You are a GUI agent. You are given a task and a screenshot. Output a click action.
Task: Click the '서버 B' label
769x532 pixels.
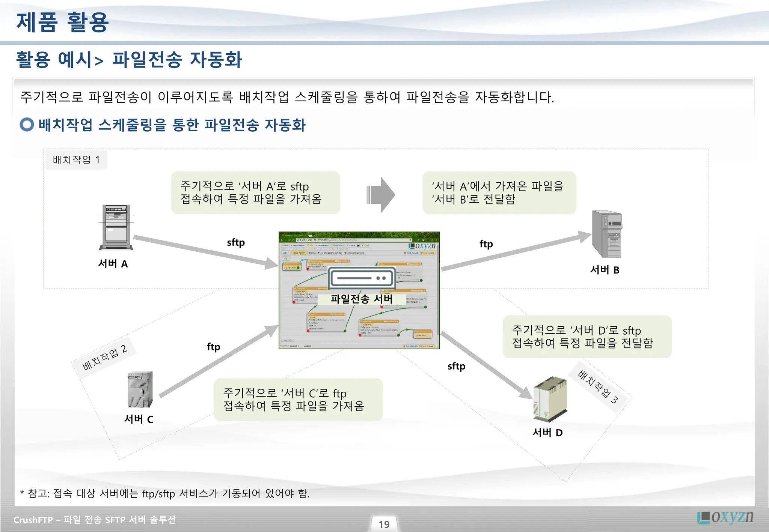pyautogui.click(x=605, y=270)
